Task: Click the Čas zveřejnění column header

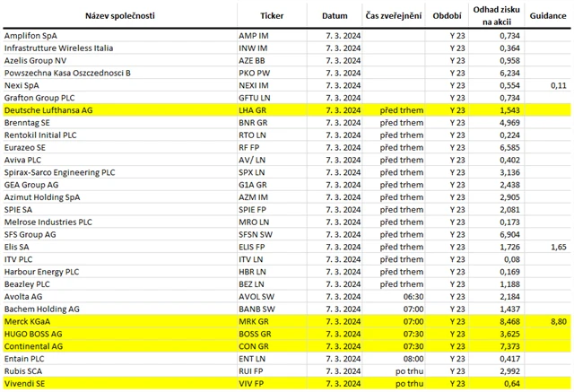Action: (394, 16)
